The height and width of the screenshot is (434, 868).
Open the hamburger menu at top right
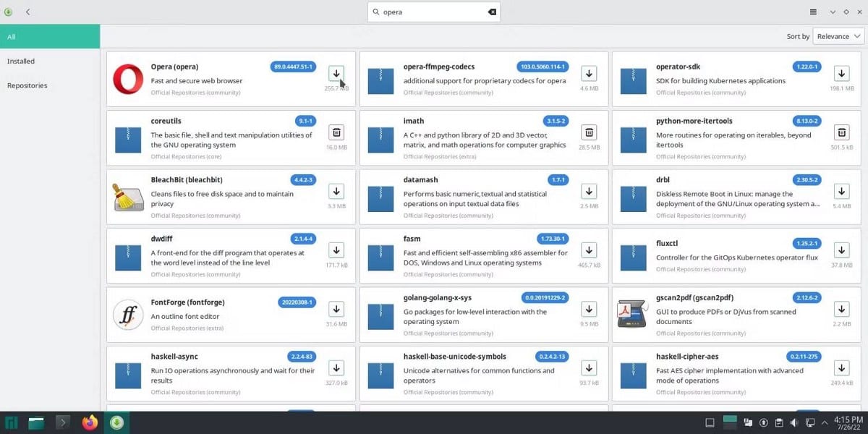click(x=814, y=12)
